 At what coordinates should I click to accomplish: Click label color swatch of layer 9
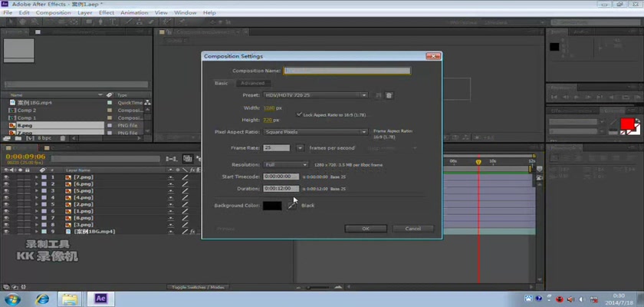click(44, 232)
